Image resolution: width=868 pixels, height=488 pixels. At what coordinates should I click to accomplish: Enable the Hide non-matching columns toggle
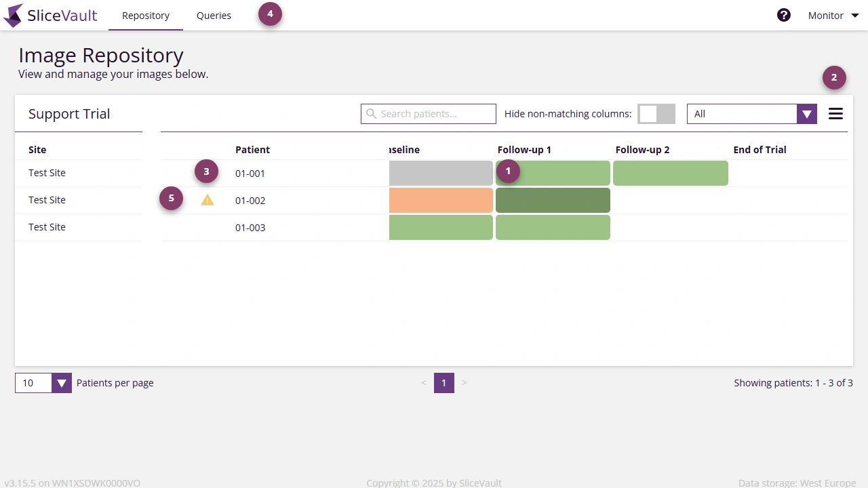(656, 113)
